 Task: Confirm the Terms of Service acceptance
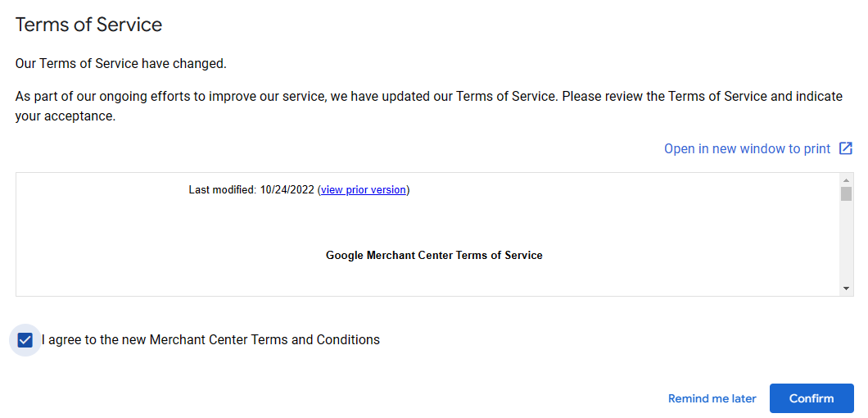tap(811, 398)
